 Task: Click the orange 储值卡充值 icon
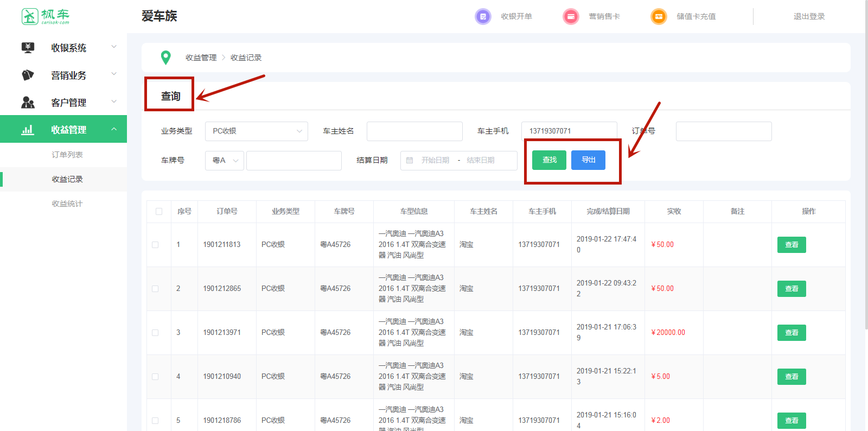click(x=658, y=16)
